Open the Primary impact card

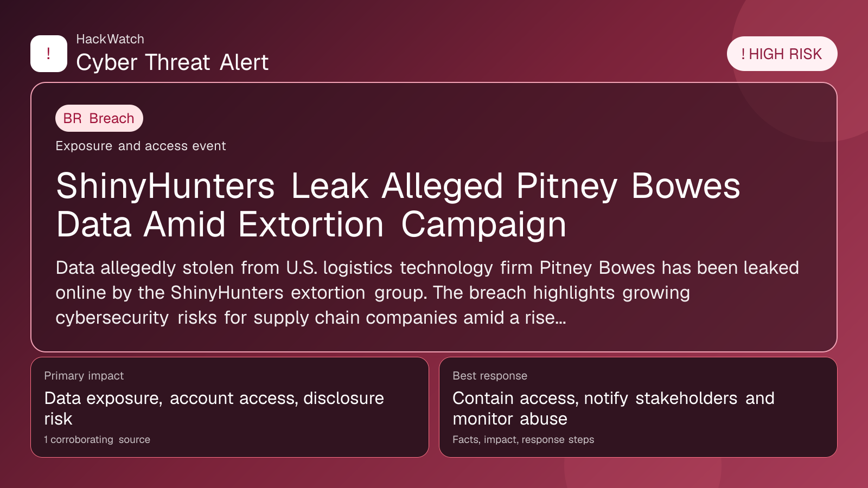[x=229, y=407]
